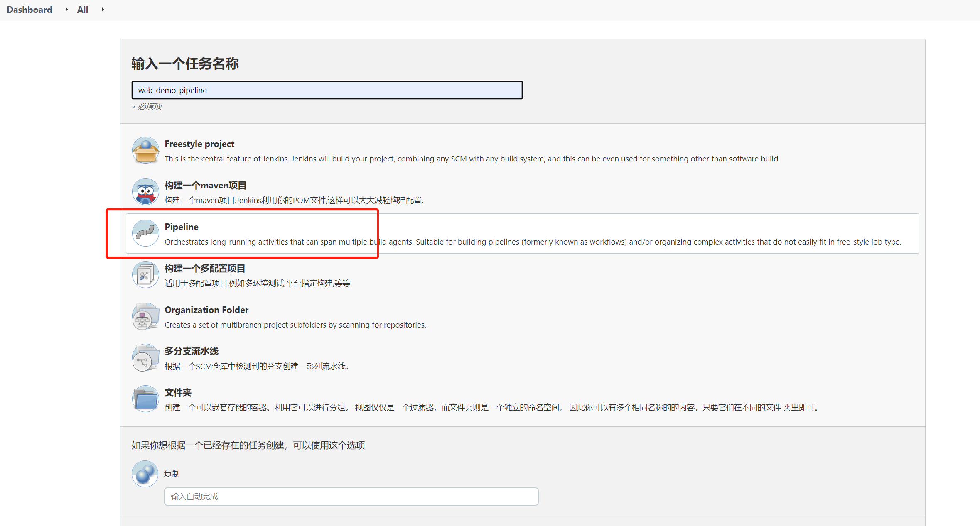Screen dimensions: 980x526
Task: Select the 构建一个多配置项目 title
Action: [x=205, y=269]
